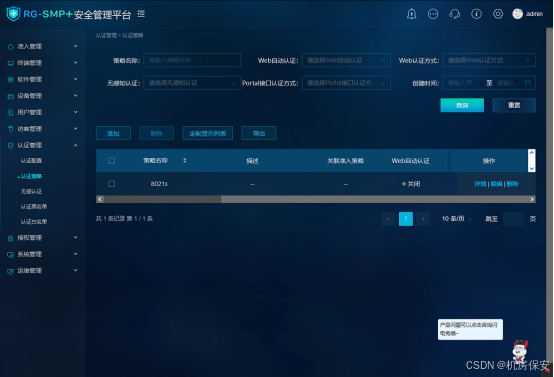Viewport: 554px width, 377px height.
Task: Expand the 设备管理 menu chevron
Action: [76, 95]
